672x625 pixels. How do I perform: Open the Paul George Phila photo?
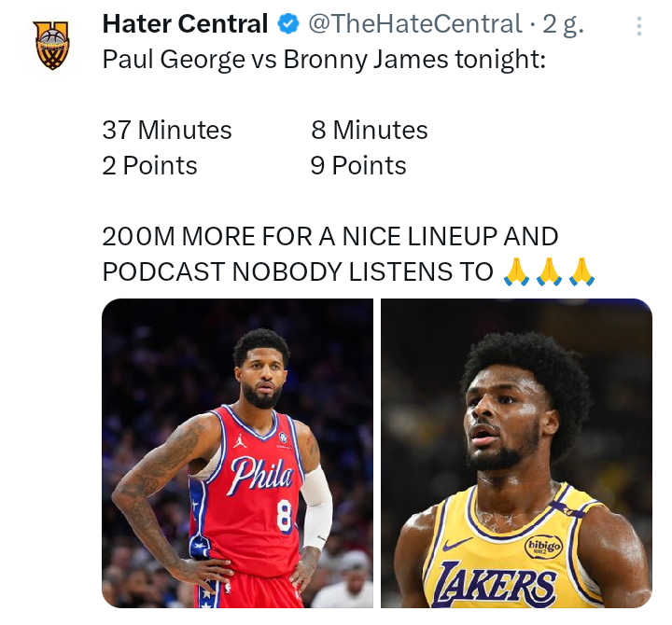pyautogui.click(x=237, y=452)
